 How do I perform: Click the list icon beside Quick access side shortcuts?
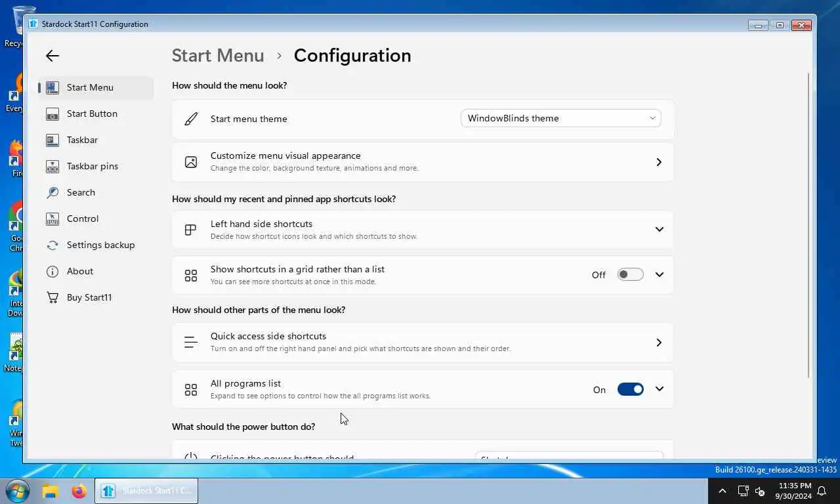pos(191,342)
